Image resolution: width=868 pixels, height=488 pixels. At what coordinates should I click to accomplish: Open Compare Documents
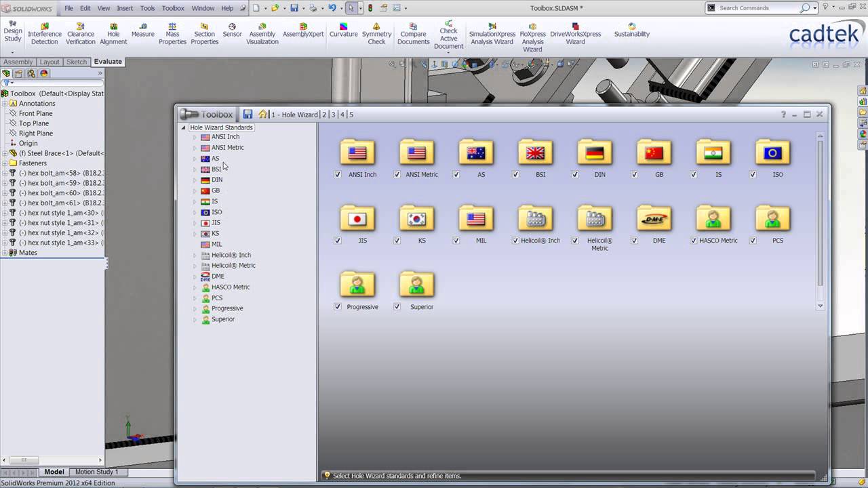click(x=414, y=34)
